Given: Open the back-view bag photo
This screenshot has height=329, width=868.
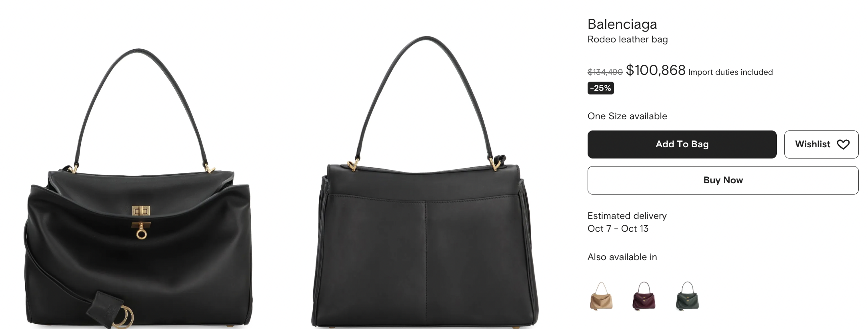Looking at the screenshot, I should click(425, 182).
